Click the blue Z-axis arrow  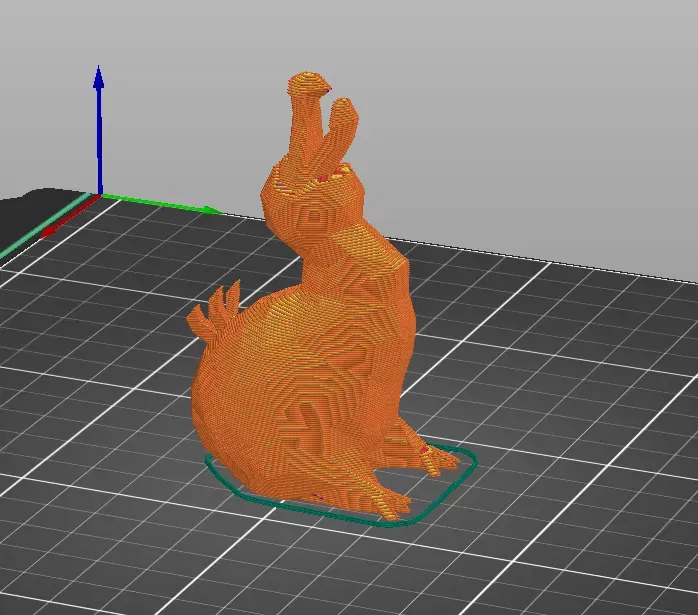99,129
